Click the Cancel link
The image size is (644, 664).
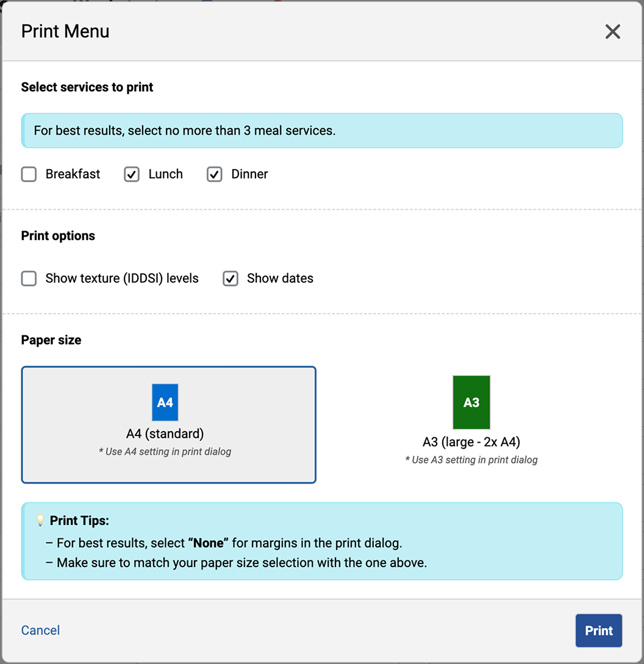click(40, 630)
